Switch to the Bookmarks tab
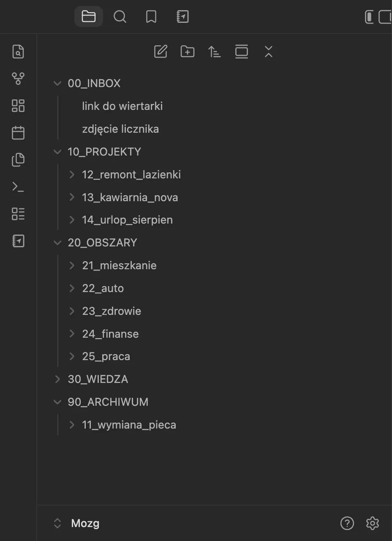The height and width of the screenshot is (541, 392). [151, 16]
